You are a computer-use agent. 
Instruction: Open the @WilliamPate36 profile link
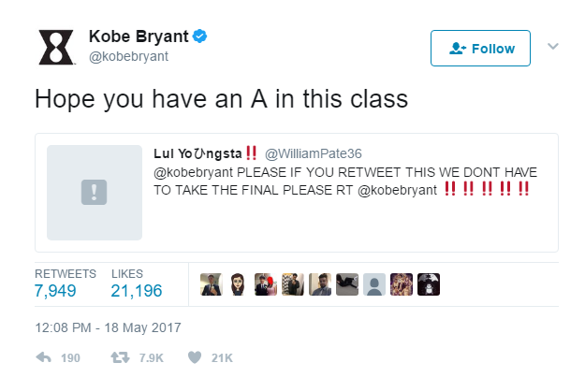[x=314, y=153]
